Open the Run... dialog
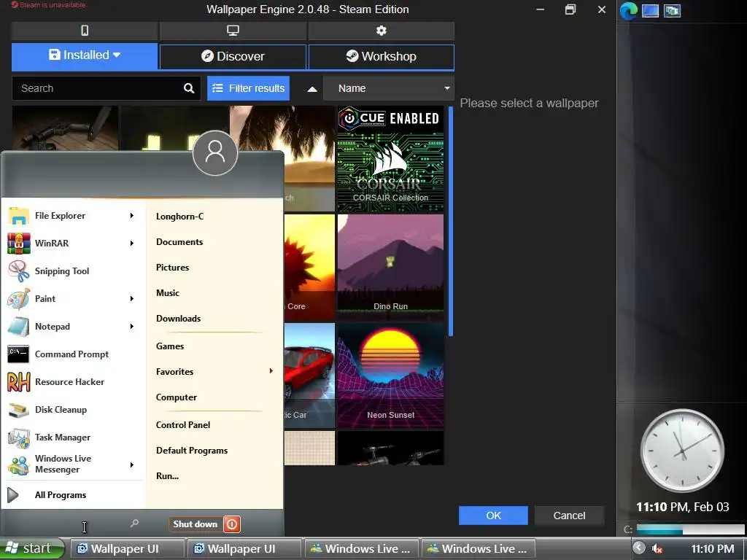747x560 pixels. tap(167, 476)
